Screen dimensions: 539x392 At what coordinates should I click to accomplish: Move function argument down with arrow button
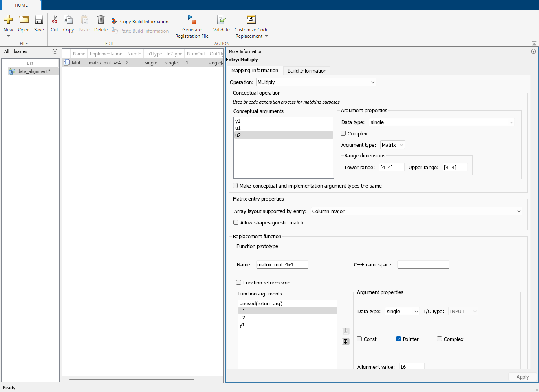click(346, 341)
